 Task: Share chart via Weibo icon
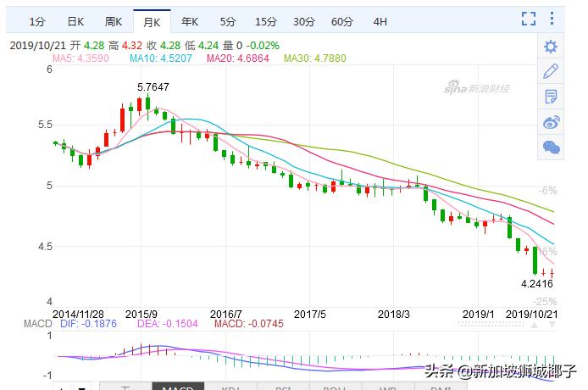click(551, 122)
